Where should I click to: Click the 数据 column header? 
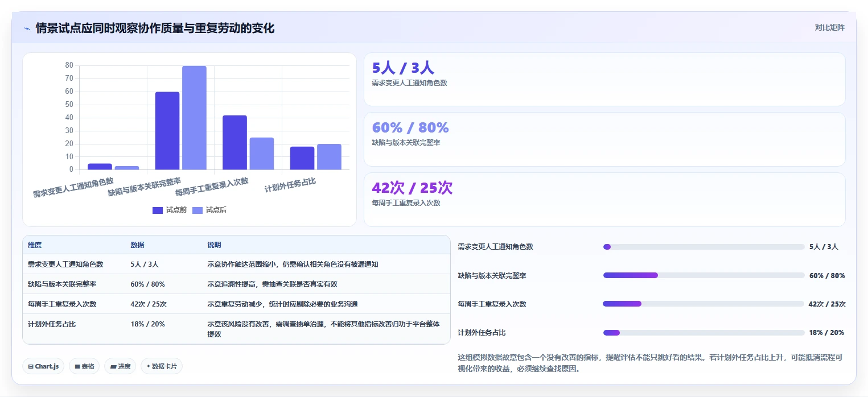pos(137,245)
